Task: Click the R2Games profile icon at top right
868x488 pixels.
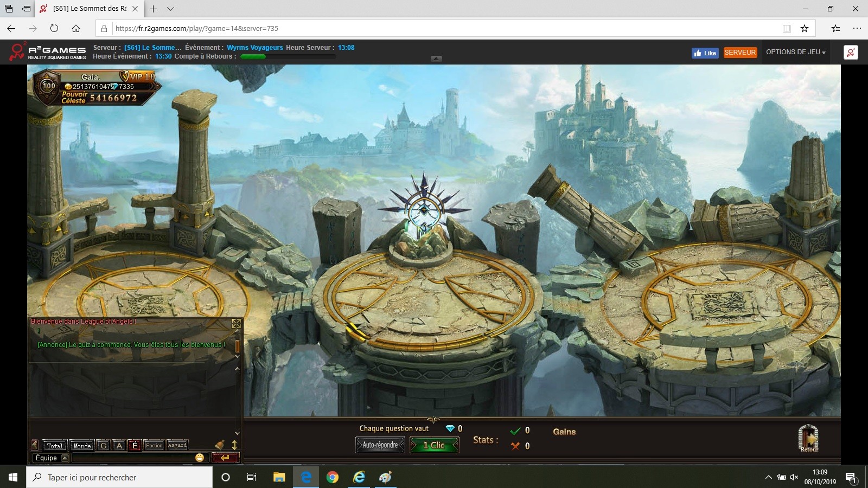Action: tap(850, 53)
